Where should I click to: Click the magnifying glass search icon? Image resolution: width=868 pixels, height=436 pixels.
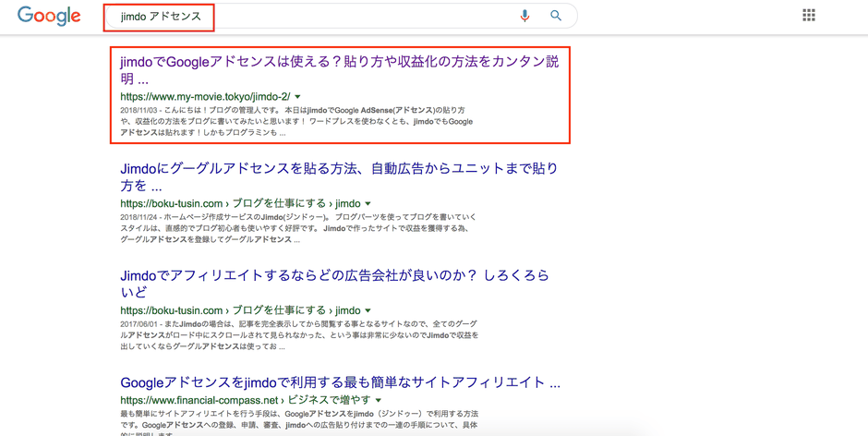[556, 16]
